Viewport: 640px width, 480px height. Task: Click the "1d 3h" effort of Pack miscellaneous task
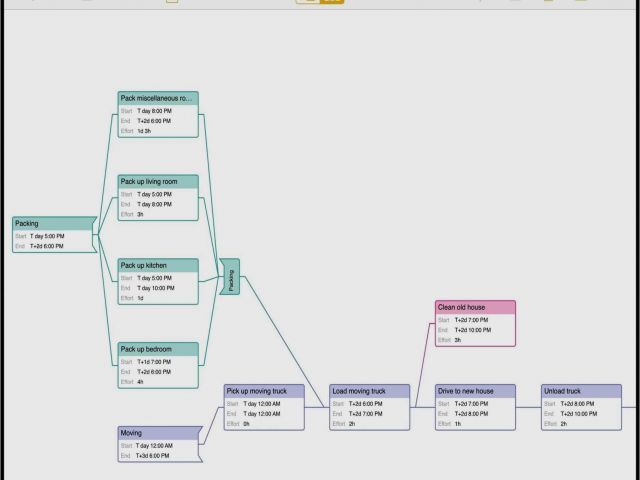tap(144, 131)
